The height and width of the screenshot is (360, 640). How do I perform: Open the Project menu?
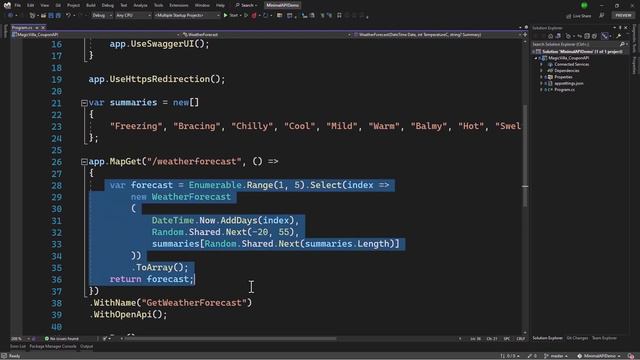pos(73,5)
